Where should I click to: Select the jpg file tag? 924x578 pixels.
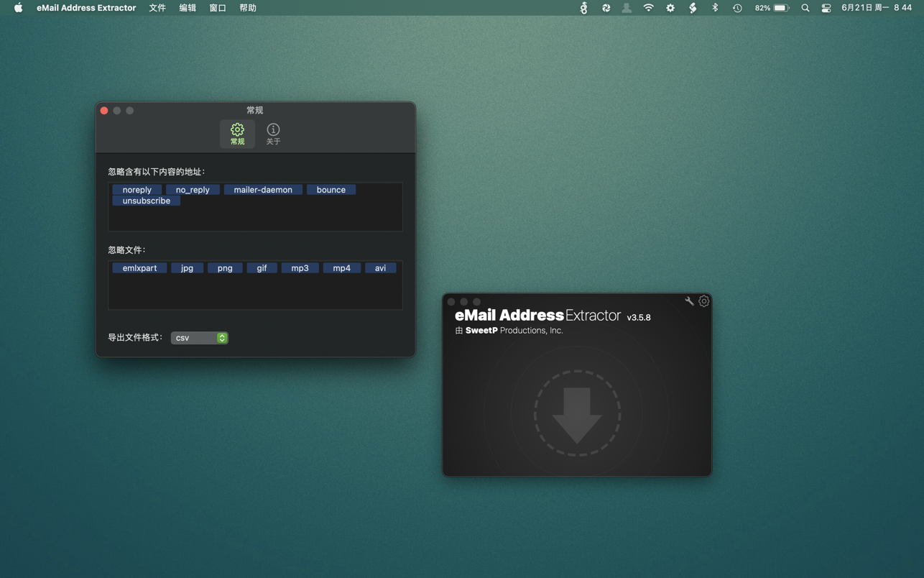(187, 268)
